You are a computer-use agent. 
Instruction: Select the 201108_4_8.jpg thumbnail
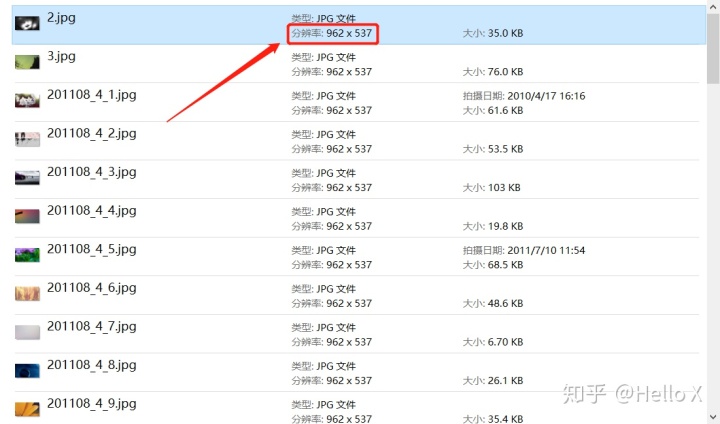27,370
